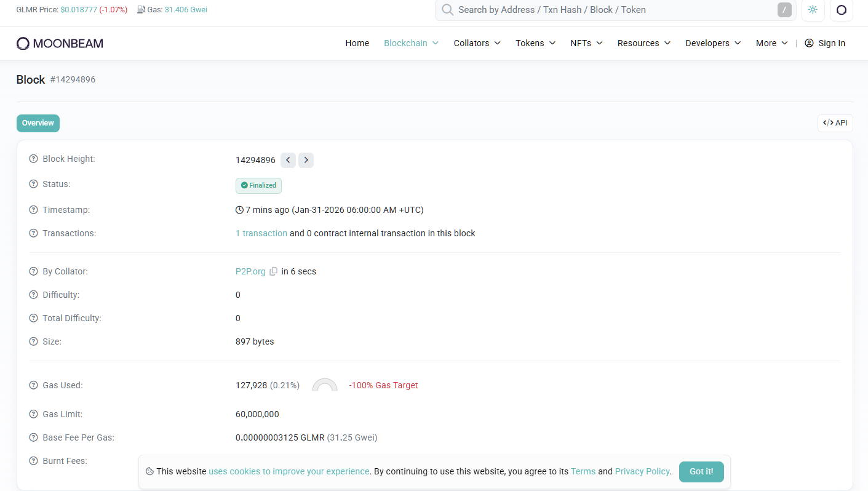This screenshot has height=491, width=868.
Task: Click help icon beside Block Height
Action: coord(34,159)
